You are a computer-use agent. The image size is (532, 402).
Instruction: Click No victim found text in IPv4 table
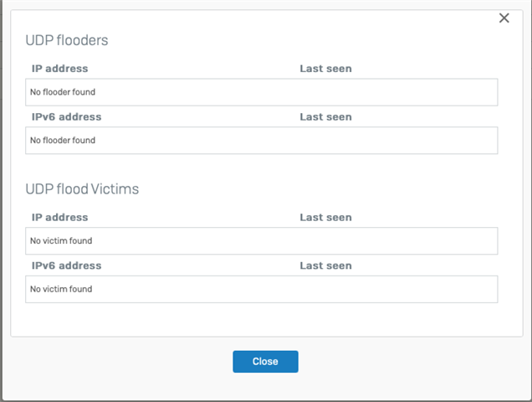(x=61, y=241)
